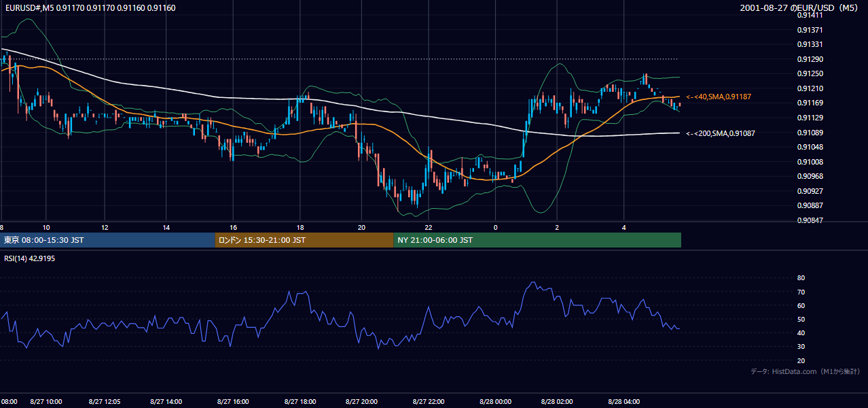The image size is (868, 408).
Task: Click price axis value 0.91048
Action: click(811, 148)
